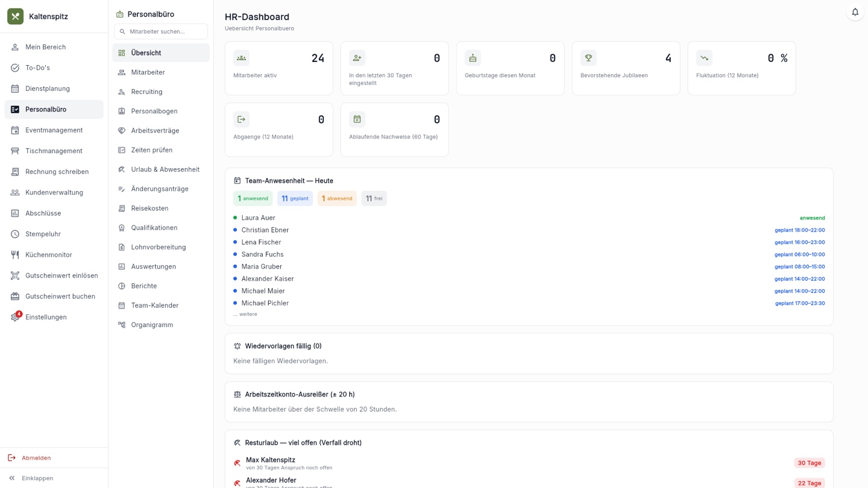Click Maria Gruber's name
868x488 pixels.
coord(262,266)
